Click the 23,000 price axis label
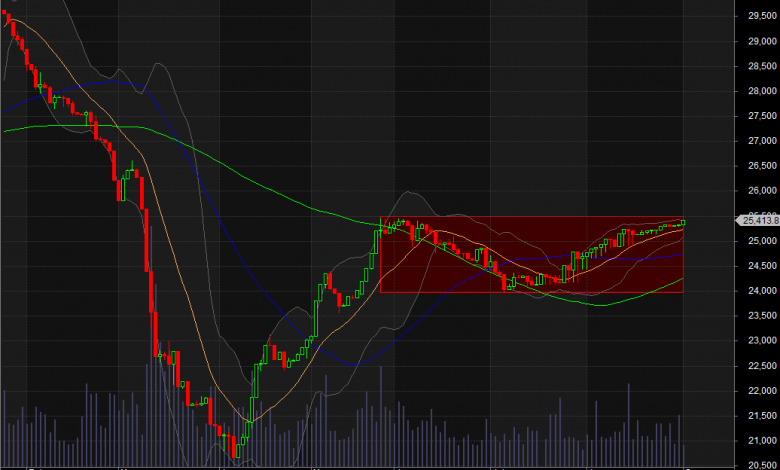The image size is (780, 470). point(761,341)
